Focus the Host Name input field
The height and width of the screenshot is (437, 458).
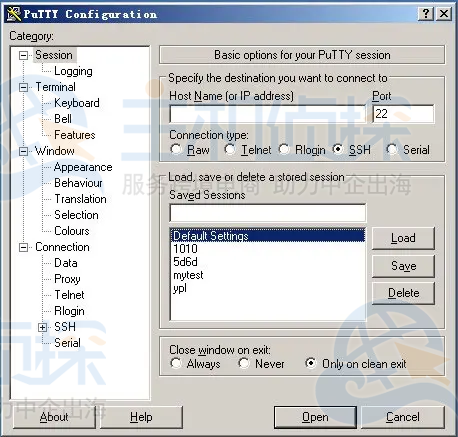(x=268, y=114)
